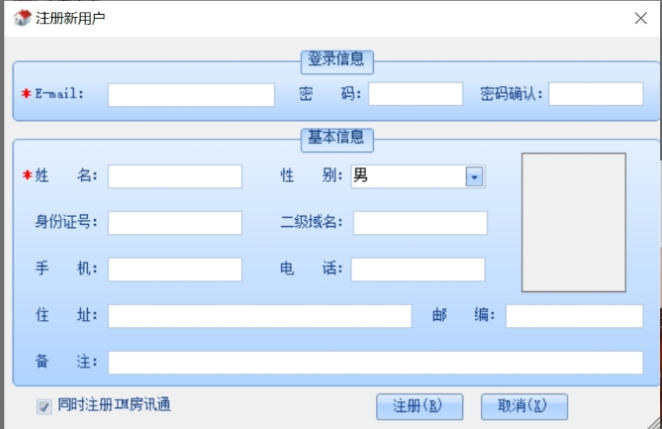Click the 二级域名 subdomain field
The width and height of the screenshot is (662, 429).
[x=420, y=222]
